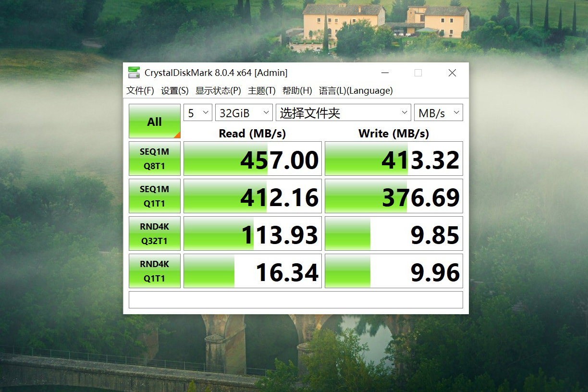The image size is (588, 392).
Task: Click the 113.93 random read result
Action: point(253,233)
